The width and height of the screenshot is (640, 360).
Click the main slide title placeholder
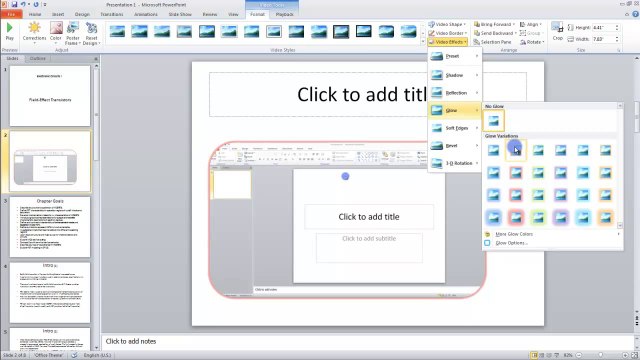(368, 95)
